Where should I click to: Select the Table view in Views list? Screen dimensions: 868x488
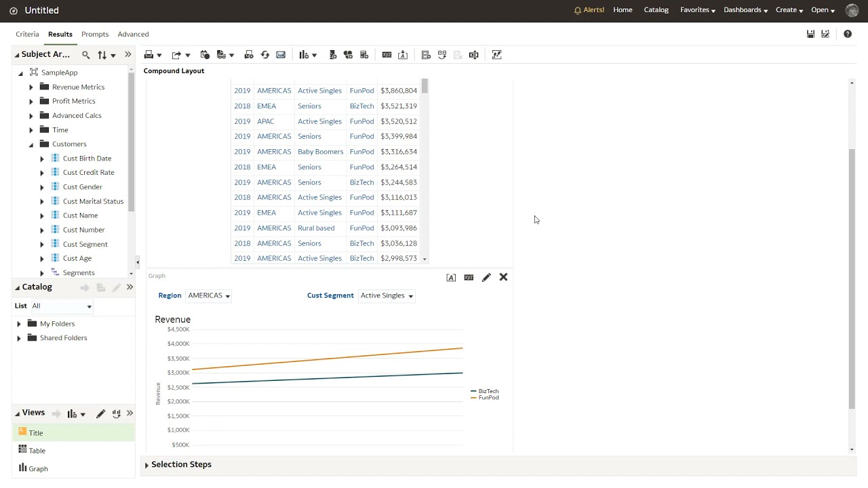pyautogui.click(x=73, y=451)
